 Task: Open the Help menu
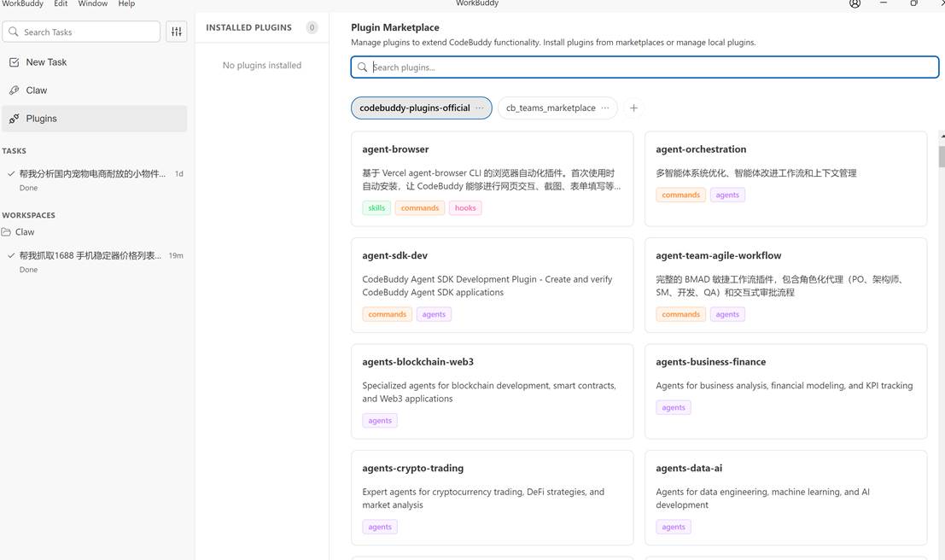[x=126, y=3]
